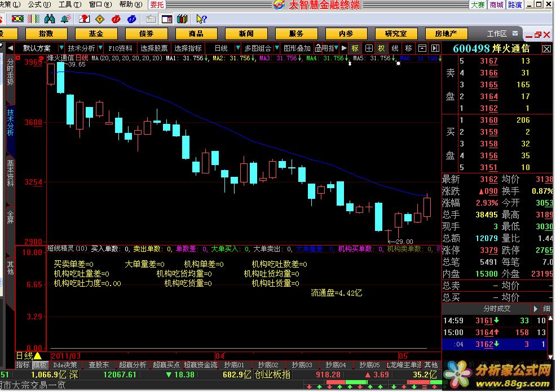Open the books library icon

point(182,19)
